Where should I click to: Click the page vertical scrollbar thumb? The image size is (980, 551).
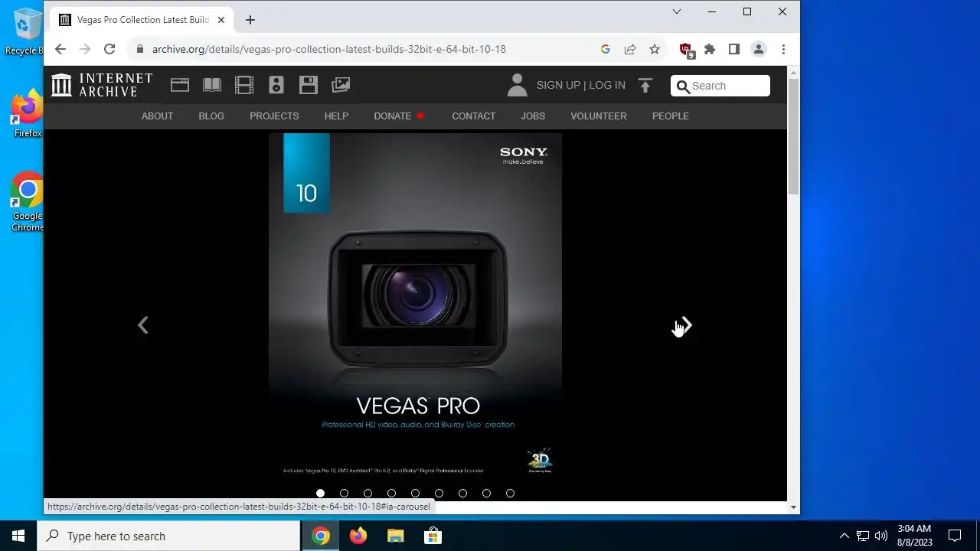[793, 135]
